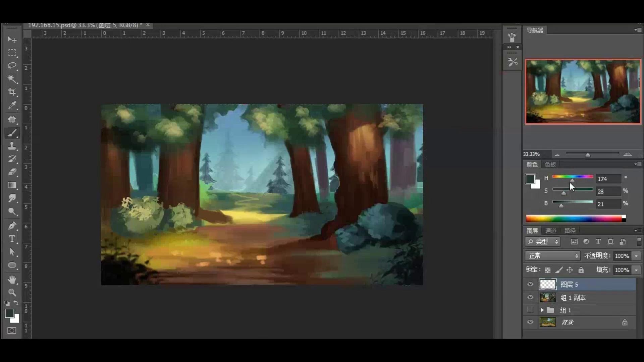
Task: Switch to the 通道 tab
Action: coord(550,231)
